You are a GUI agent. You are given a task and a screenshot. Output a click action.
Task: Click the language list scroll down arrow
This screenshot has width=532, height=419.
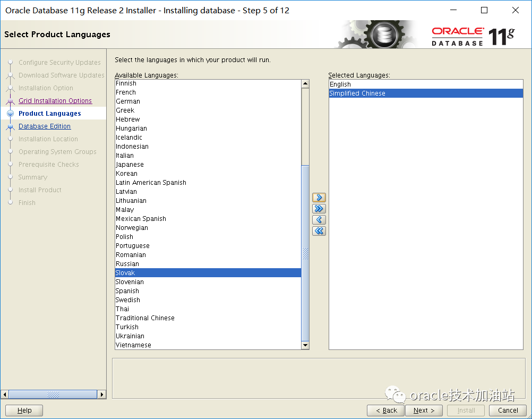pos(305,345)
